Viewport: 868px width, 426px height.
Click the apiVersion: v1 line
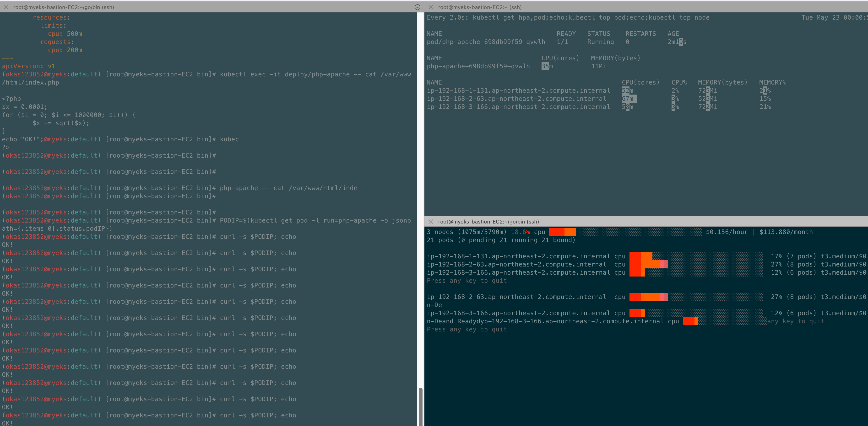pos(29,66)
